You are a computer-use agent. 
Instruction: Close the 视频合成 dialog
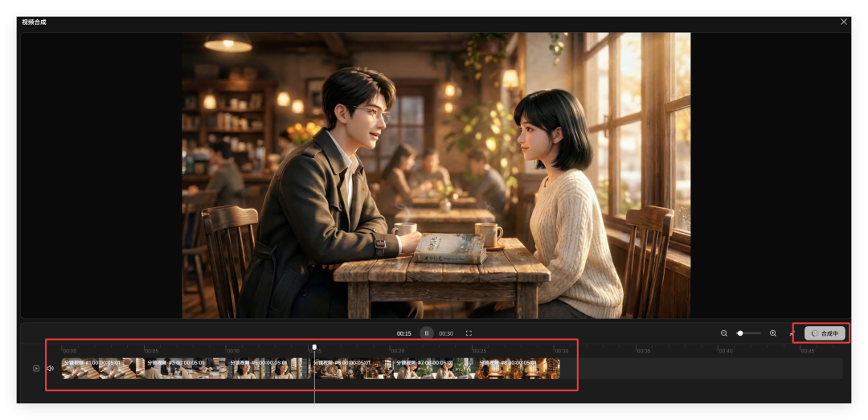coord(844,22)
